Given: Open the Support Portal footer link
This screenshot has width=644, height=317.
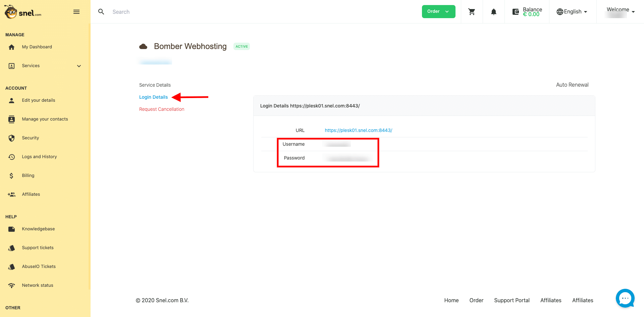Looking at the screenshot, I should coord(512,300).
